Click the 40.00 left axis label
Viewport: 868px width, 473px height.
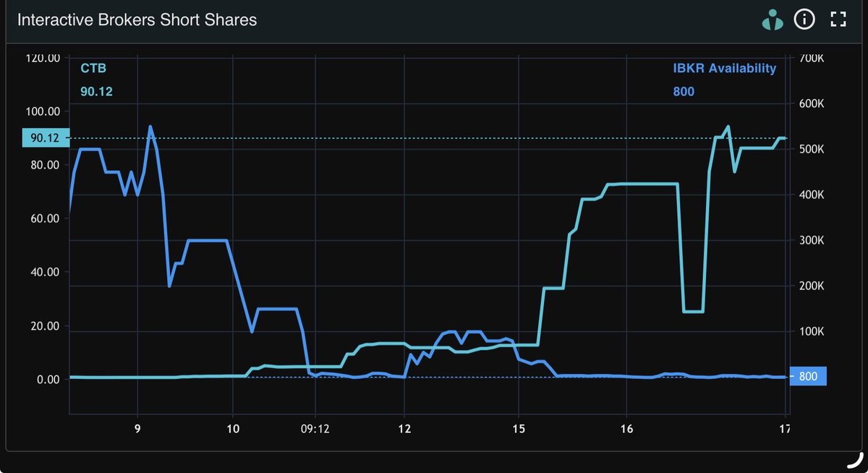tap(46, 272)
